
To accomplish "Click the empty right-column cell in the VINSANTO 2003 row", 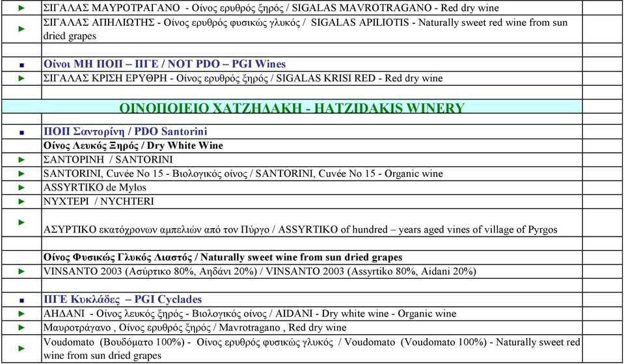I will (603, 272).
